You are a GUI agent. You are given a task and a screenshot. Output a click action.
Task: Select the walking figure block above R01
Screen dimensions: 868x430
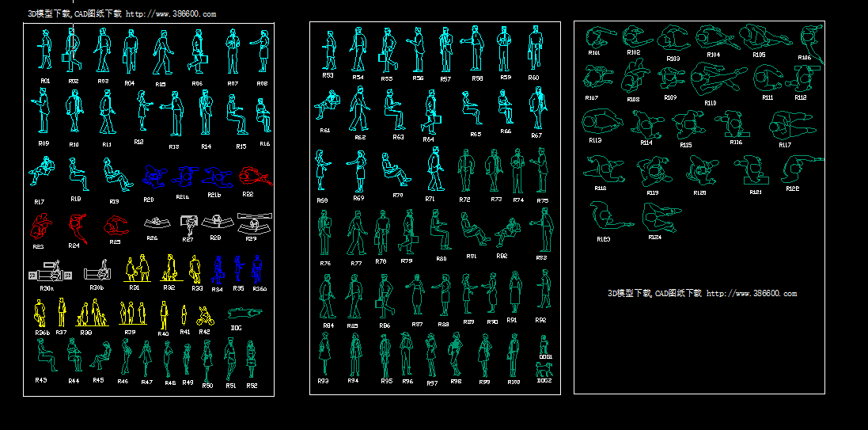pyautogui.click(x=45, y=49)
